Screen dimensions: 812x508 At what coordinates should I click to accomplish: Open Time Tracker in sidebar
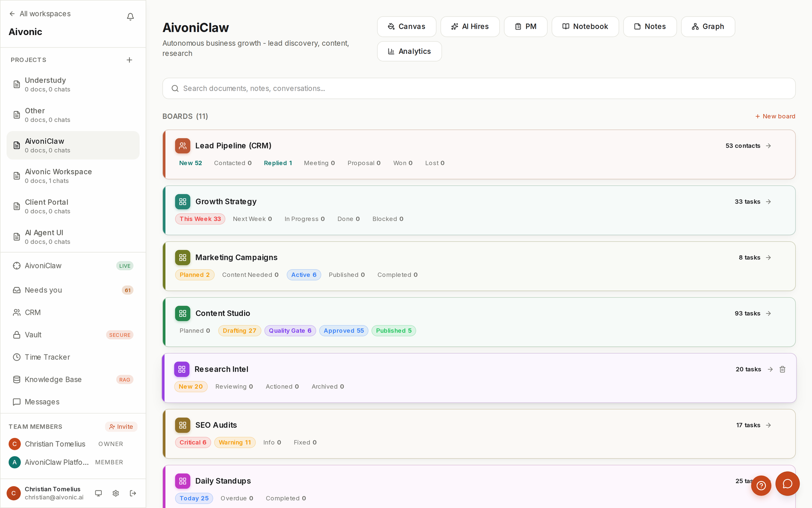pos(73,357)
